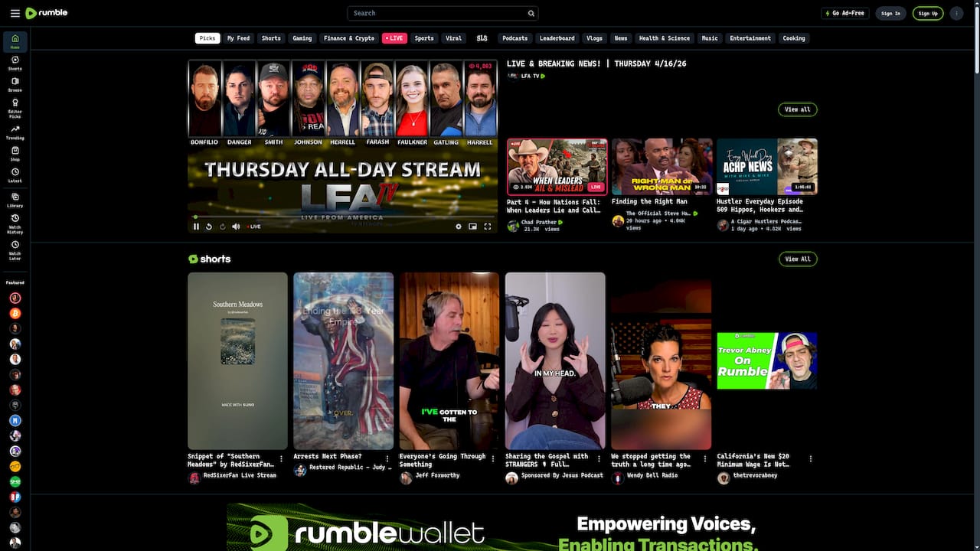Click View All in Shorts section
Viewport: 980px width, 551px height.
point(798,259)
